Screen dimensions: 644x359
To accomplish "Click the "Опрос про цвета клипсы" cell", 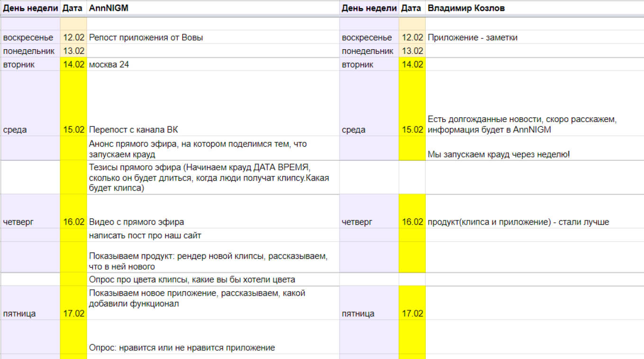I will 213,280.
